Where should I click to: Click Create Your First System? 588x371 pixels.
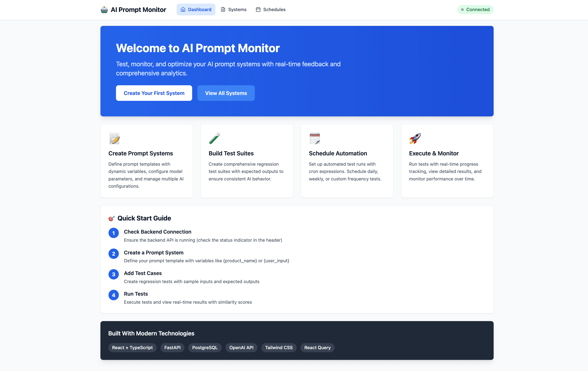[154, 93]
